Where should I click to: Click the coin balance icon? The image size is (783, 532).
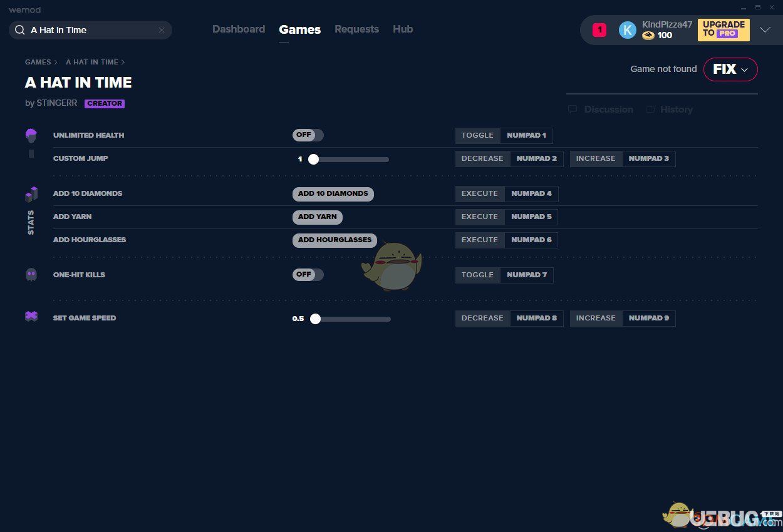pyautogui.click(x=648, y=36)
